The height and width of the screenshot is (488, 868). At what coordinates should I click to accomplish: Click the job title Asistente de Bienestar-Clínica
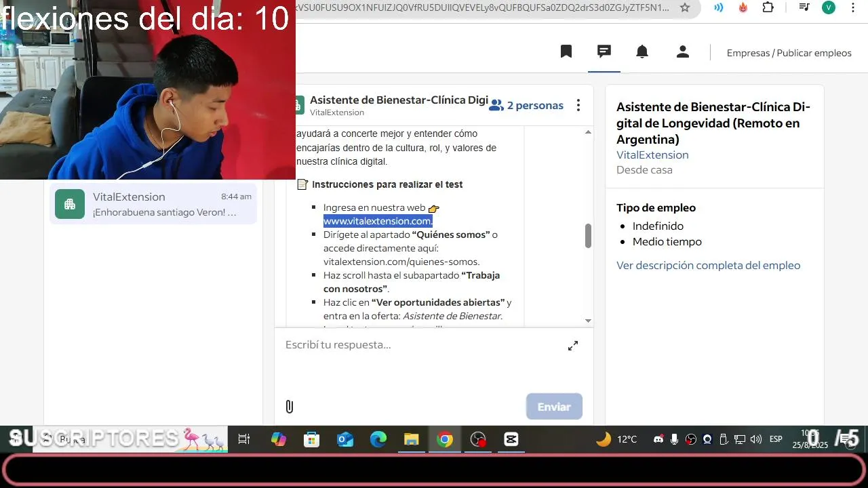pyautogui.click(x=713, y=123)
